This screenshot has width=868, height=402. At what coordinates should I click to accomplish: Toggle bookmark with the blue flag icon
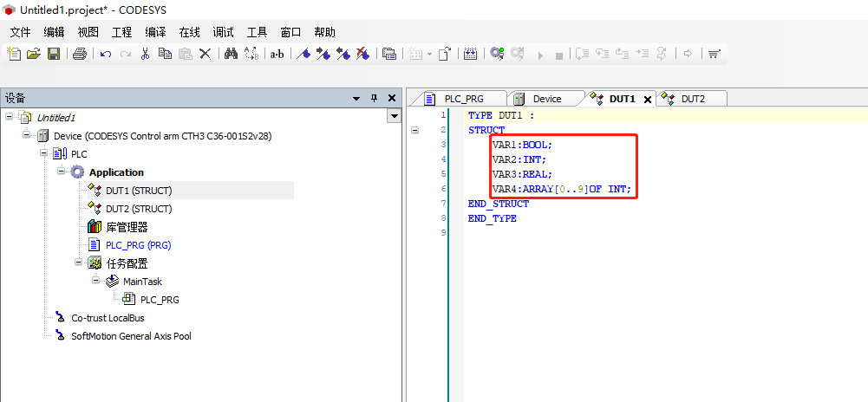(303, 54)
